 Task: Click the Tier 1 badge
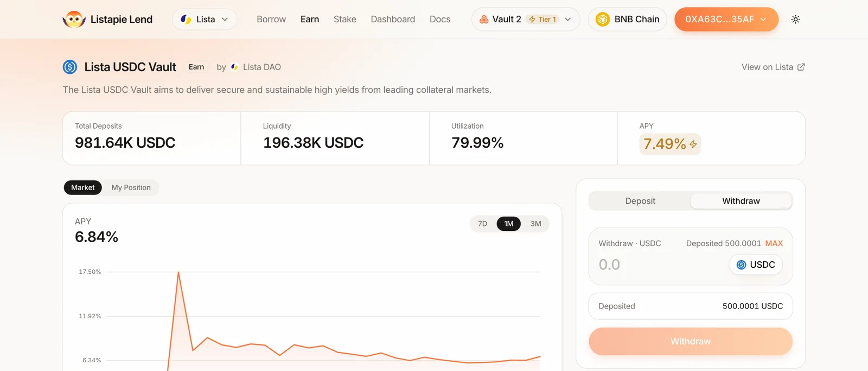(x=542, y=20)
